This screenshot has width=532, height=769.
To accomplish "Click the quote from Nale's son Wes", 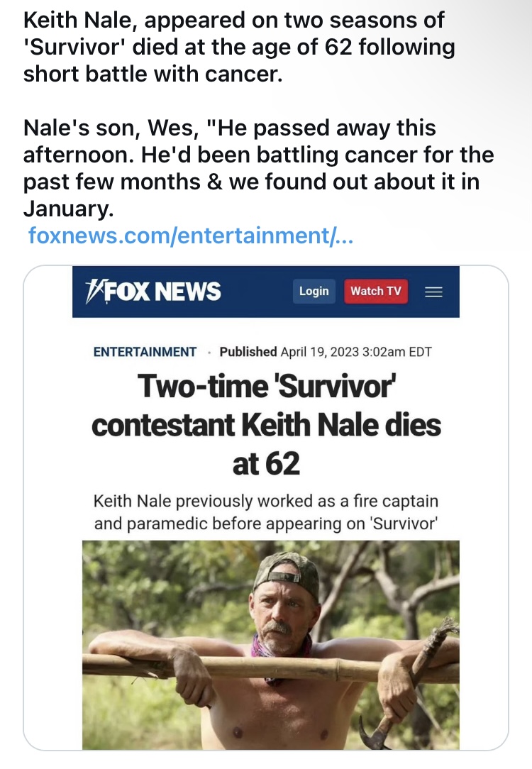I will (258, 169).
